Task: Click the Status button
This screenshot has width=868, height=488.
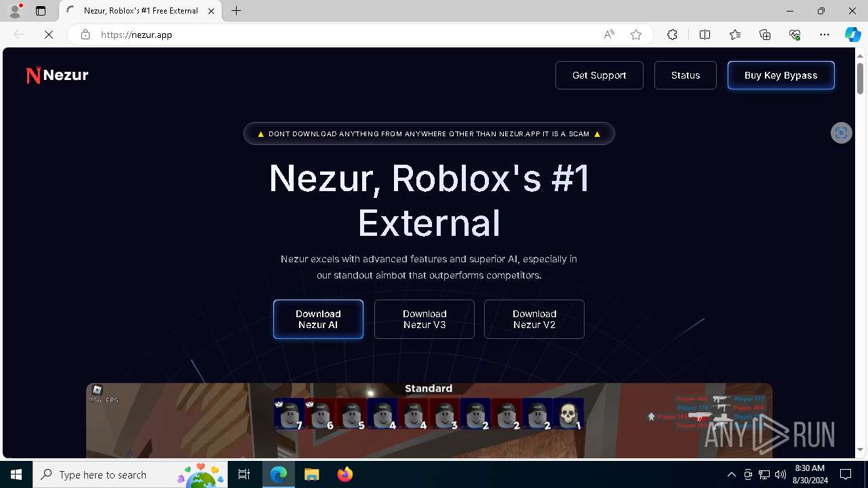Action: tap(686, 75)
